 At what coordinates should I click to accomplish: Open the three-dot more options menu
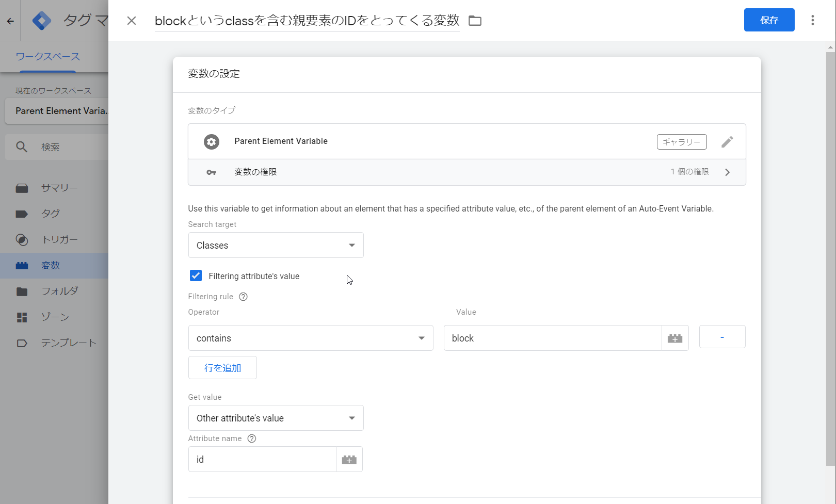pos(812,20)
